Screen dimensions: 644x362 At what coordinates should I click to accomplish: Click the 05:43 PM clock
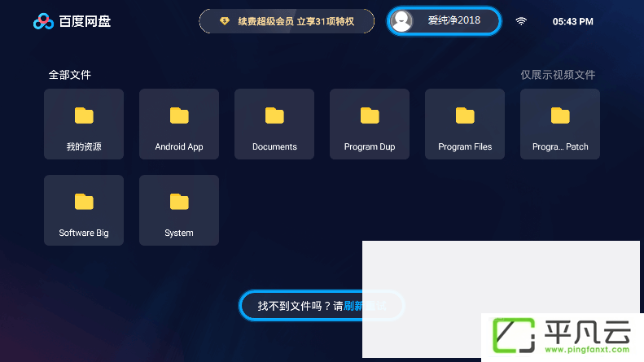[572, 22]
